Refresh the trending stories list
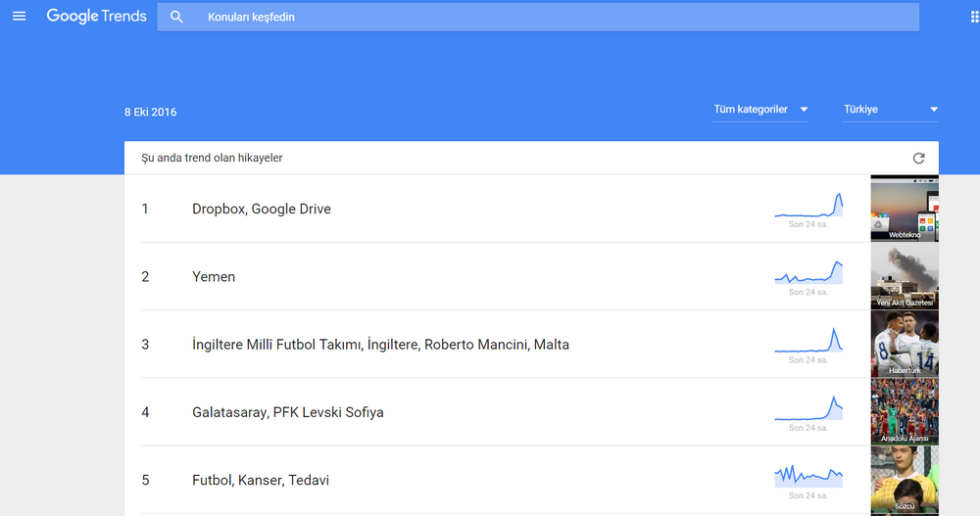Screen dimensions: 980x516 coord(918,158)
